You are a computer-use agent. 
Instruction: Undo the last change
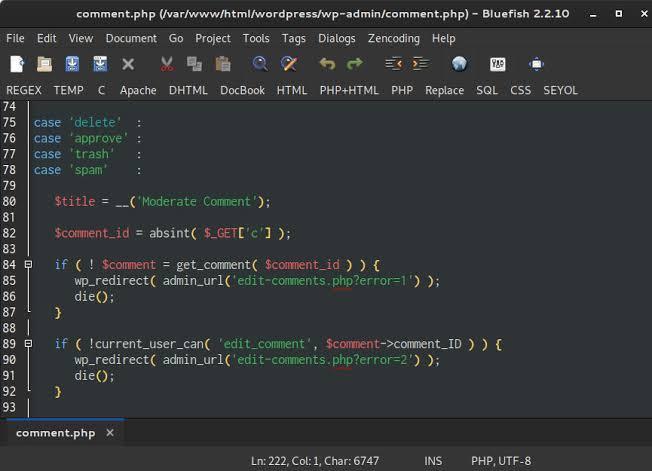coord(327,64)
